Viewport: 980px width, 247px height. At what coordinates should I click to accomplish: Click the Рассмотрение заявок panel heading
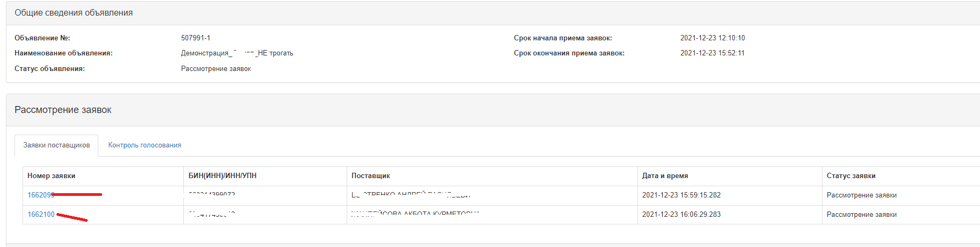(x=63, y=110)
